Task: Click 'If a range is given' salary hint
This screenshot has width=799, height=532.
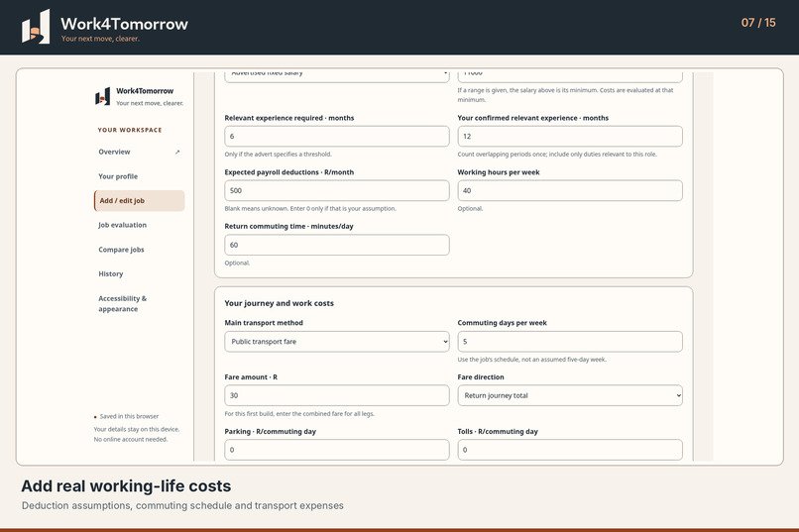Action: (x=566, y=95)
